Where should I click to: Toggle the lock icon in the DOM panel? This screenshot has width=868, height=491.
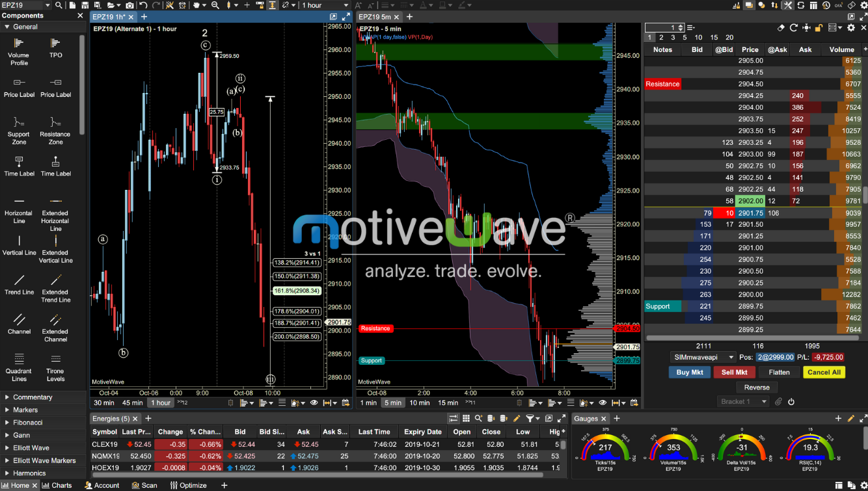(819, 27)
